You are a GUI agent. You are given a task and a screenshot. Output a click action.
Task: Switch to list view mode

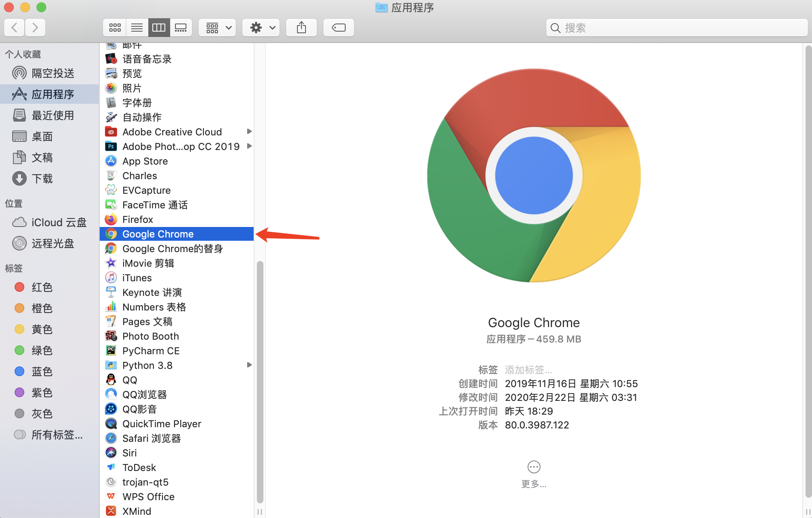(137, 28)
